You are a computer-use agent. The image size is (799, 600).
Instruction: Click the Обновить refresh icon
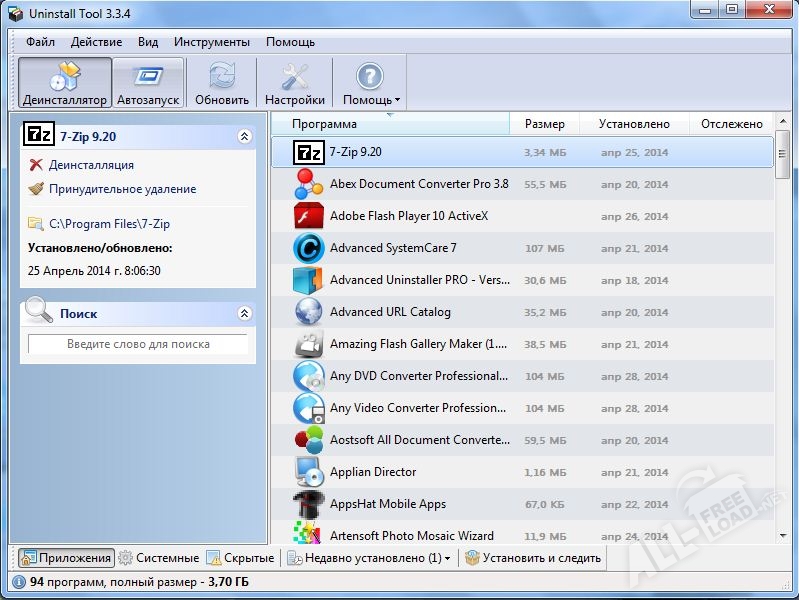point(222,77)
